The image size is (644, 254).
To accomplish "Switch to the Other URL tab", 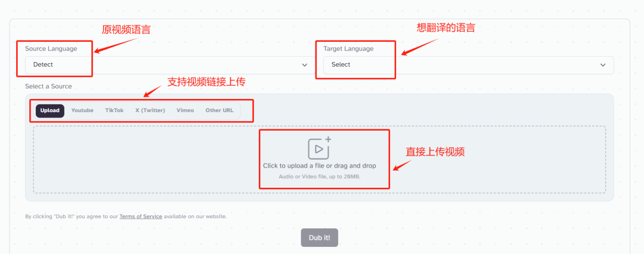I will [219, 110].
